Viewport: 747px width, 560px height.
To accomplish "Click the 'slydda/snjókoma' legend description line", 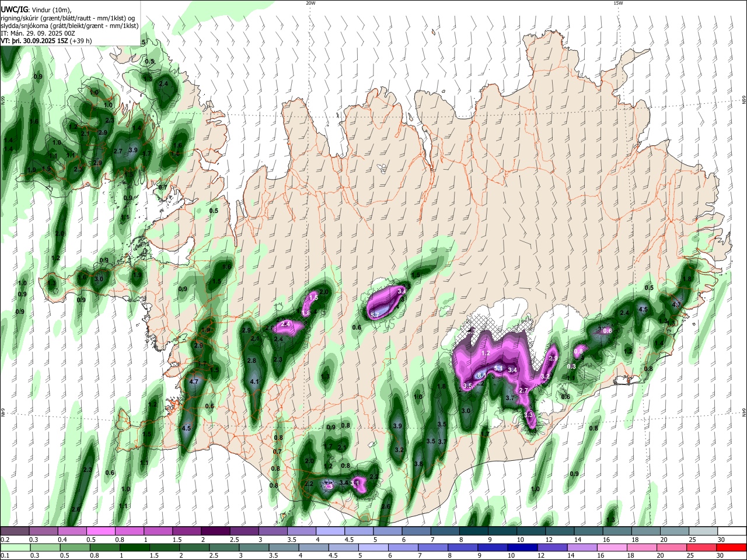I will tap(69, 26).
